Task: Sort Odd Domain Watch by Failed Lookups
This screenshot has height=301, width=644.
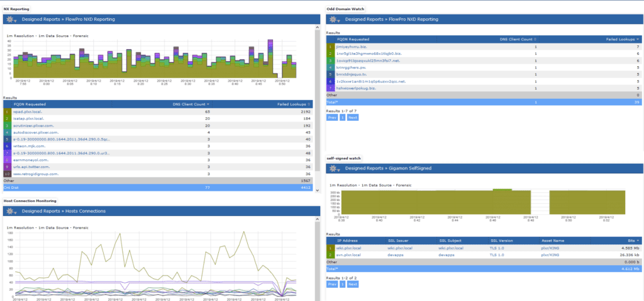Action: point(622,40)
